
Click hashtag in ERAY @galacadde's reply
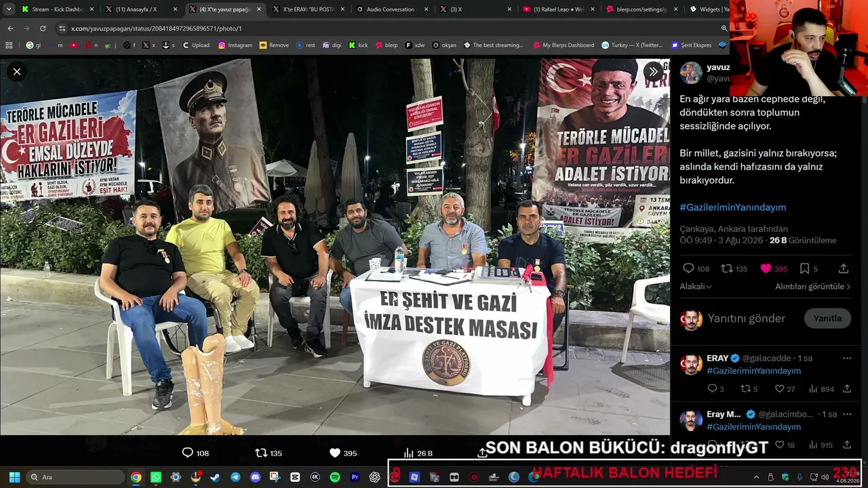tap(754, 371)
